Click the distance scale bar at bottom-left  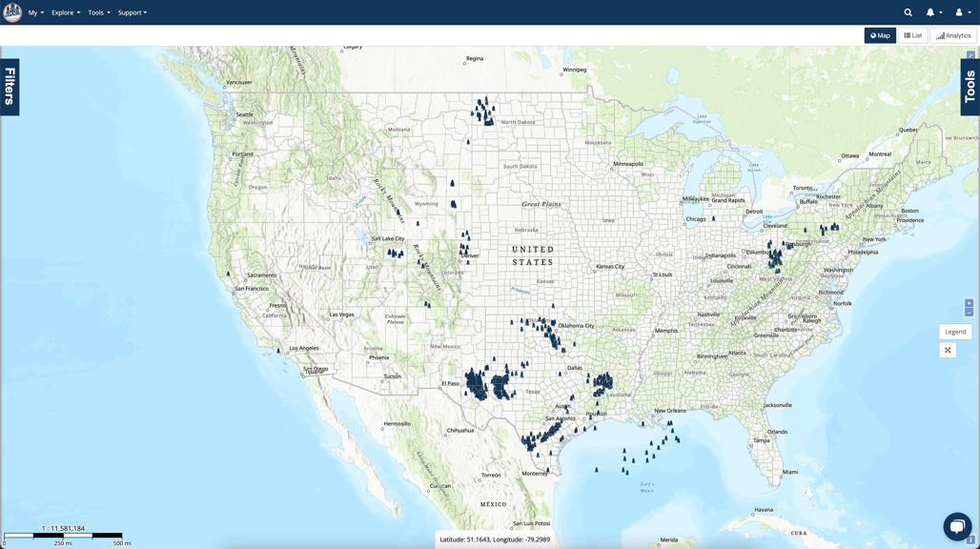pos(62,536)
